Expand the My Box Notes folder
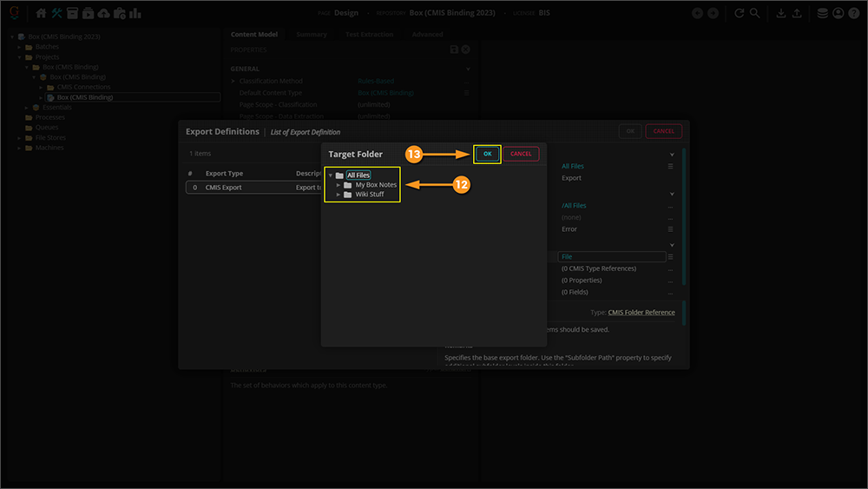868x489 pixels. (339, 185)
